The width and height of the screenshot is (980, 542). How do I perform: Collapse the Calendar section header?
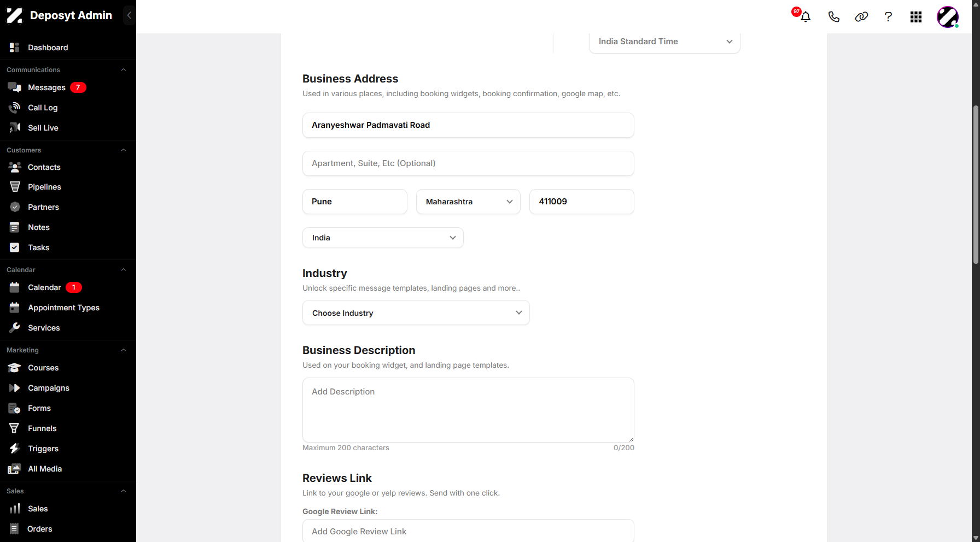pyautogui.click(x=124, y=270)
